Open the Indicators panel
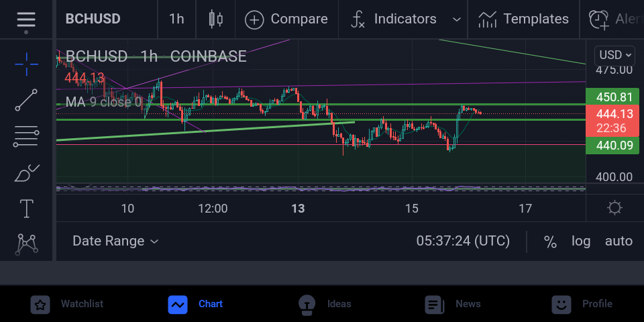This screenshot has height=322, width=644. pyautogui.click(x=394, y=19)
